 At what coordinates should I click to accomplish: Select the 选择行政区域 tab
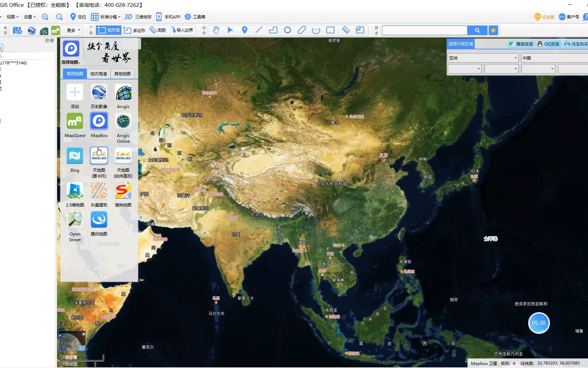[x=460, y=44]
